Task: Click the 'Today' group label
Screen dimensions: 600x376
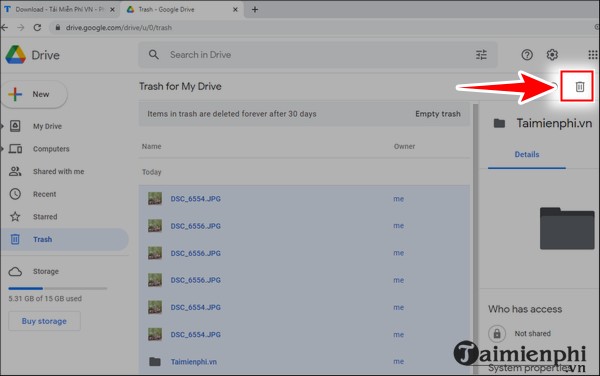Action: coord(152,172)
